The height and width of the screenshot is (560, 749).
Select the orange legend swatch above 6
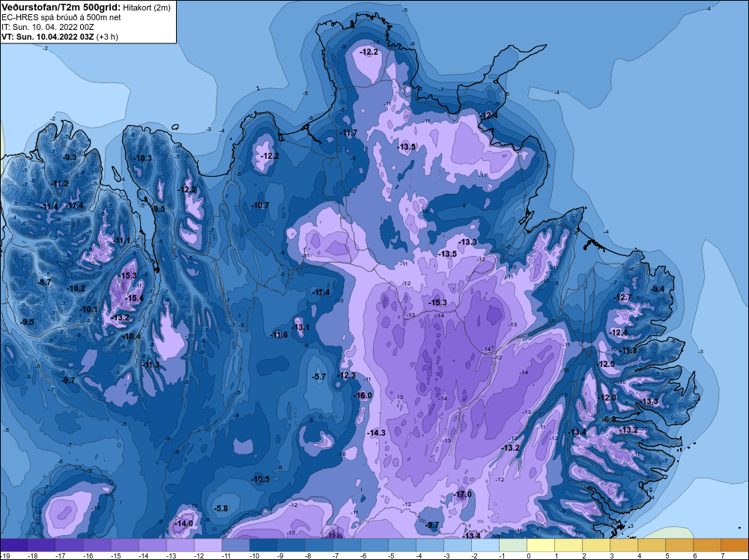coord(707,545)
